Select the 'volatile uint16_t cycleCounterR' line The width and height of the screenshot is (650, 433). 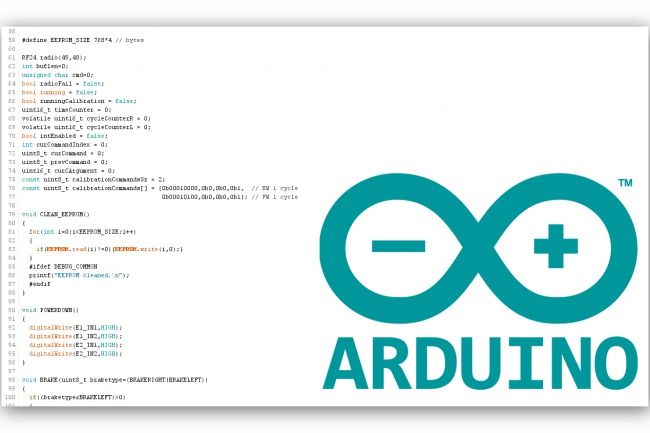tap(86, 119)
